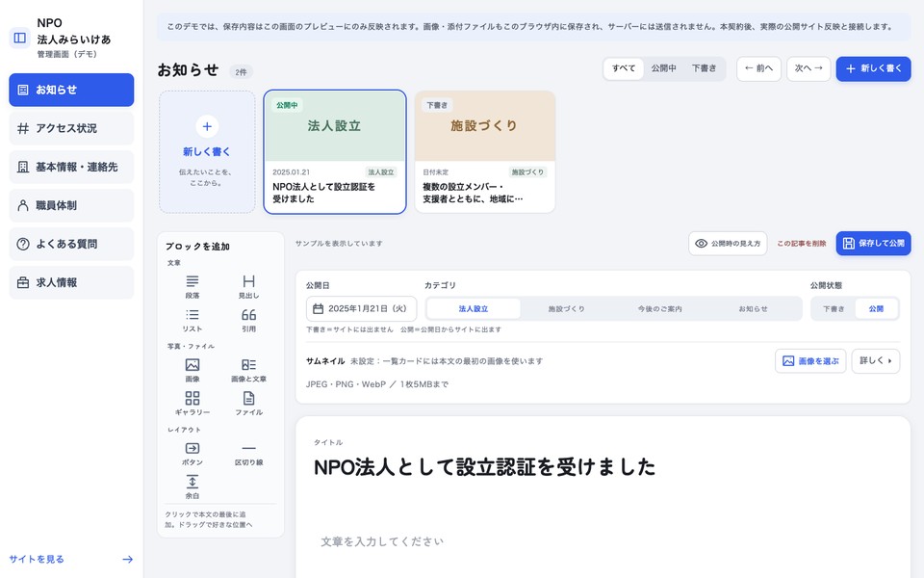The image size is (924, 578).
Task: Open 職員体制 in the sidebar
Action: point(71,205)
